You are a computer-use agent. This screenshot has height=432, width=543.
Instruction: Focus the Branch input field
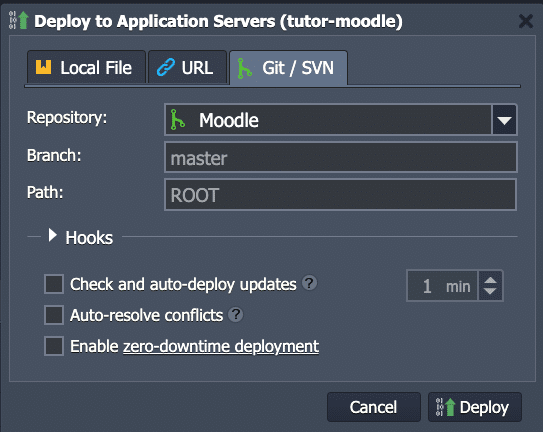click(x=341, y=157)
